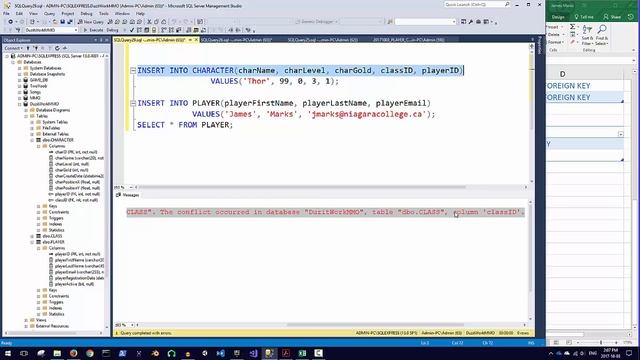Expand the MMO database node

(x=20, y=98)
